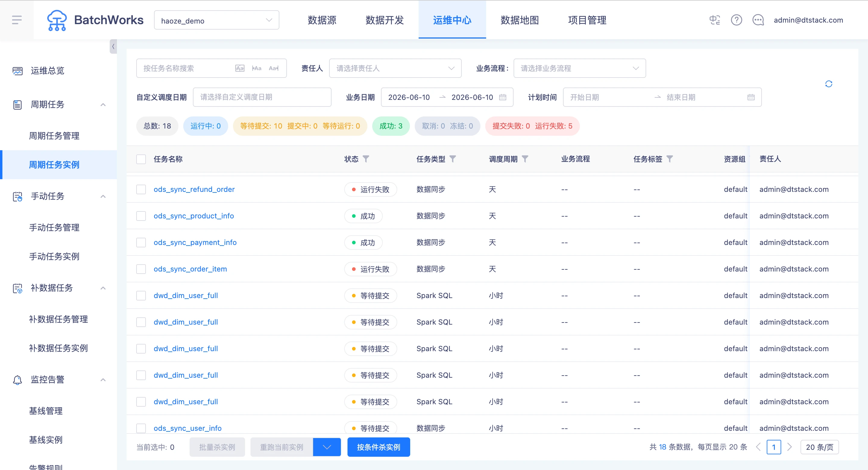Open 基线管理 in sidebar
The image size is (868, 470).
coord(46,411)
